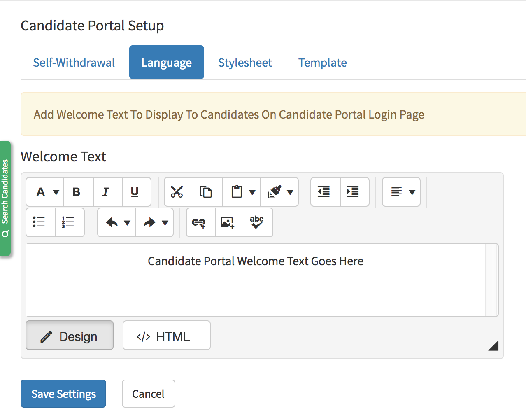The width and height of the screenshot is (526, 420).
Task: Insert a bulleted list
Action: pos(40,222)
